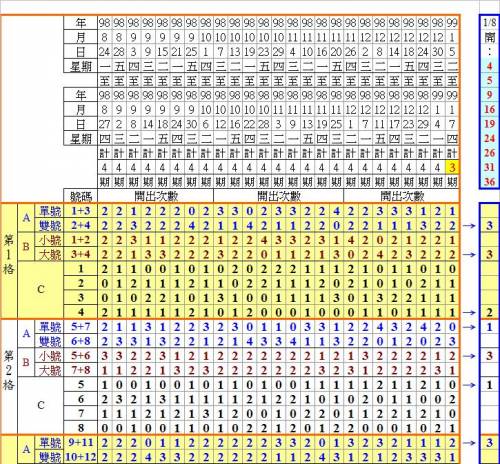Click red number 36 in right column
The width and height of the screenshot is (500, 464).
click(489, 182)
